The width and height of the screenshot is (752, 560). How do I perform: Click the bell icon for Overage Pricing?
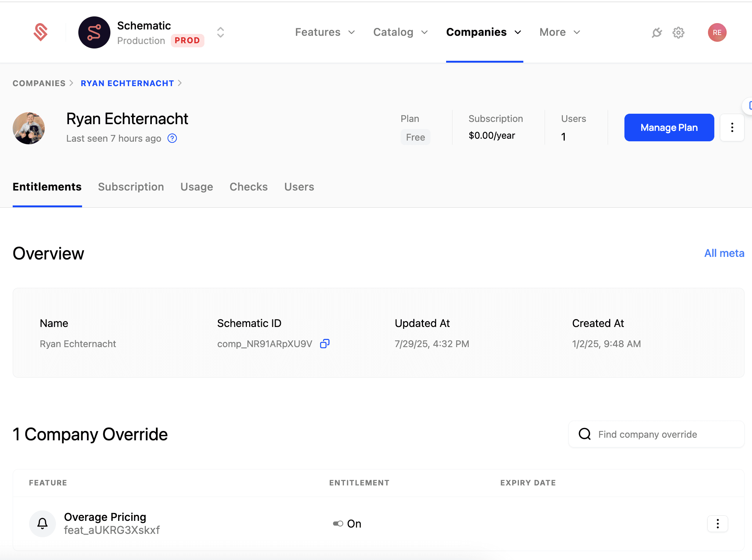click(x=43, y=523)
